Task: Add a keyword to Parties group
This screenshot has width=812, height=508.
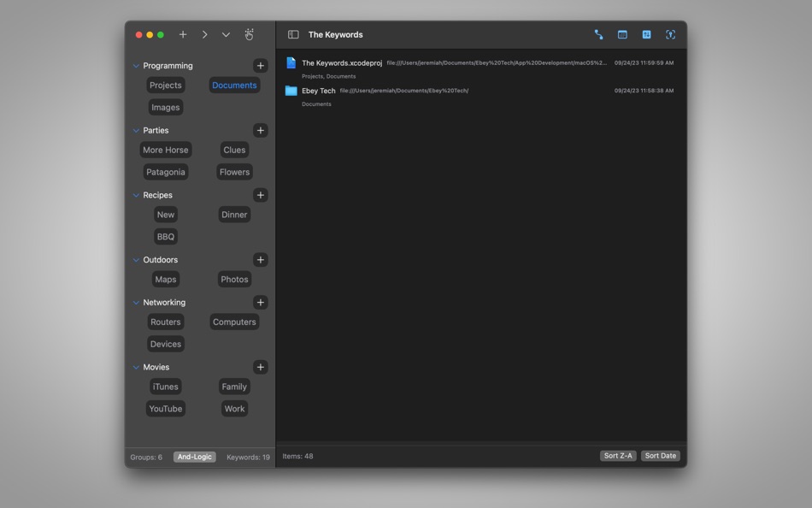Action: [x=261, y=130]
